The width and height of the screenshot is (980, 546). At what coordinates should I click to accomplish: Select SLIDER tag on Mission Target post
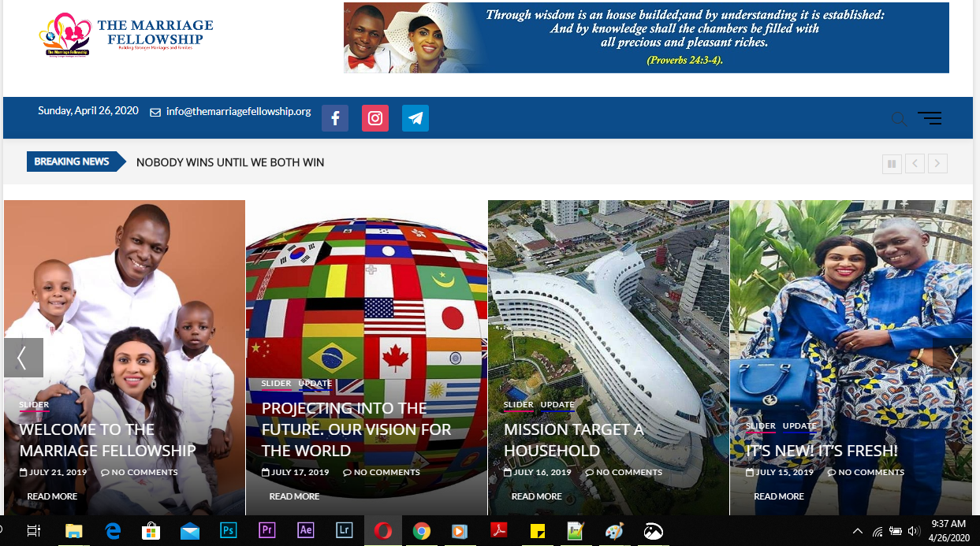click(x=519, y=405)
